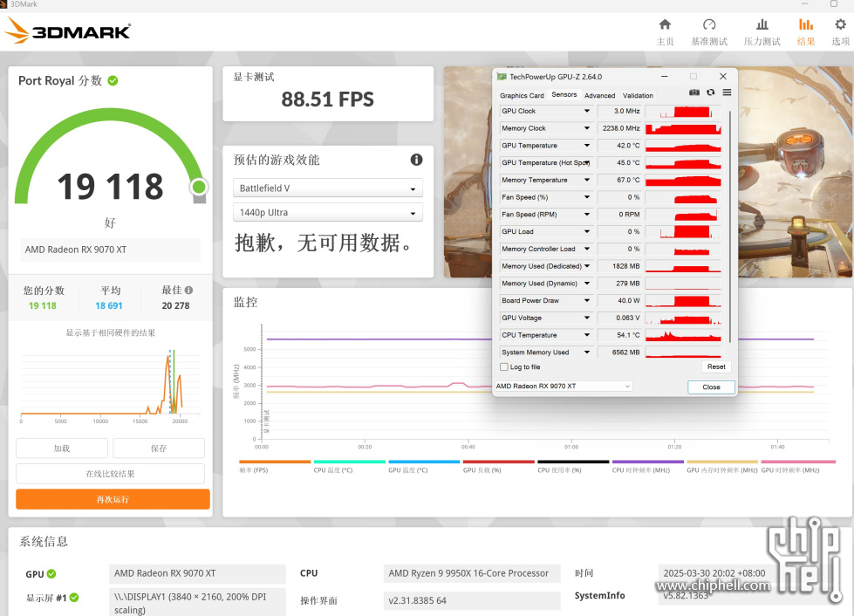This screenshot has width=854, height=616.
Task: Open the 选项 settings gear icon
Action: coord(840,24)
